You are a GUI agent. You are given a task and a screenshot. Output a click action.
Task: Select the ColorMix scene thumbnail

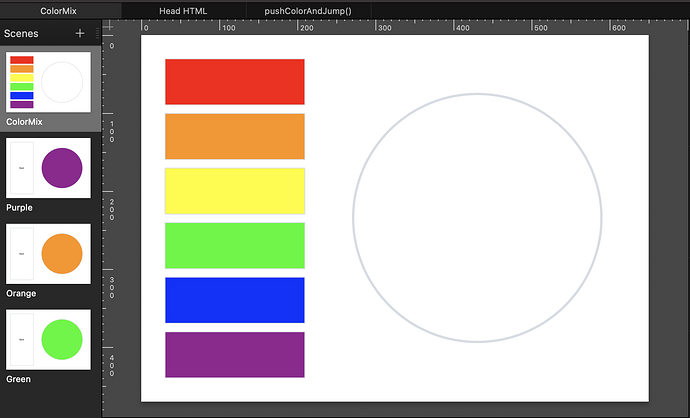pyautogui.click(x=48, y=82)
